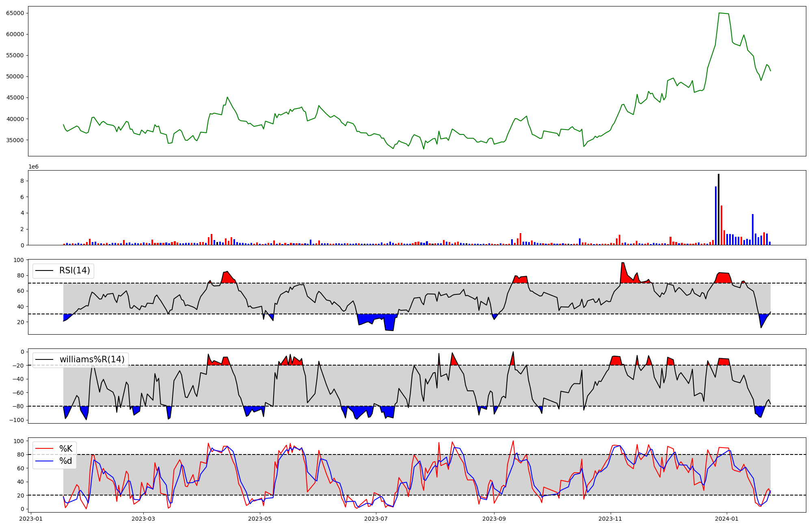This screenshot has width=812, height=528.
Task: Click the -40 tick on Williams %R axis
Action: point(18,379)
